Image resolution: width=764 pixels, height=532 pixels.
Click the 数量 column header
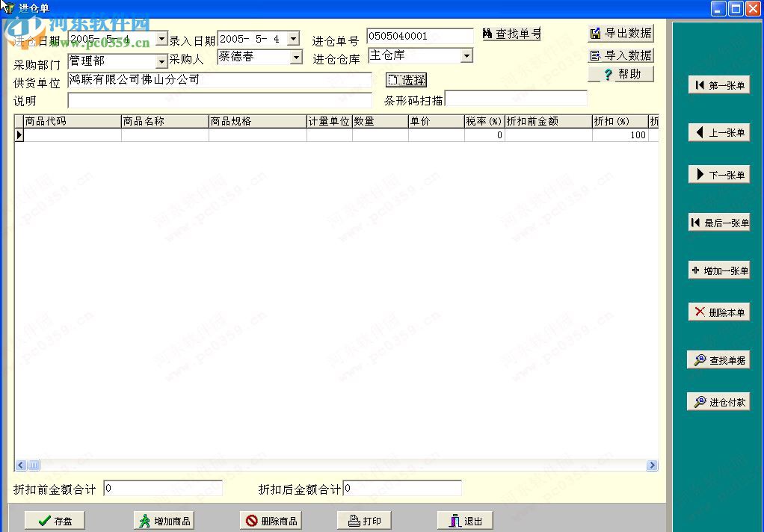click(x=381, y=121)
